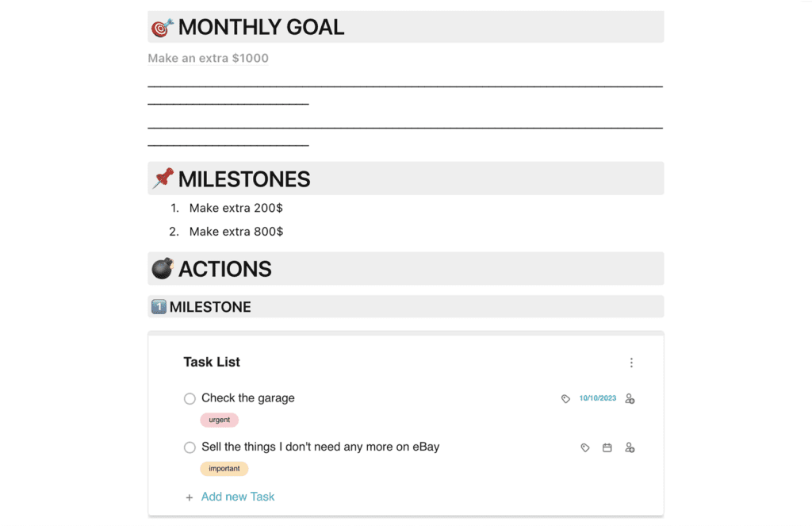This screenshot has height=526, width=812.
Task: Click the pushpin emoji beside MILESTONES
Action: [x=161, y=179]
